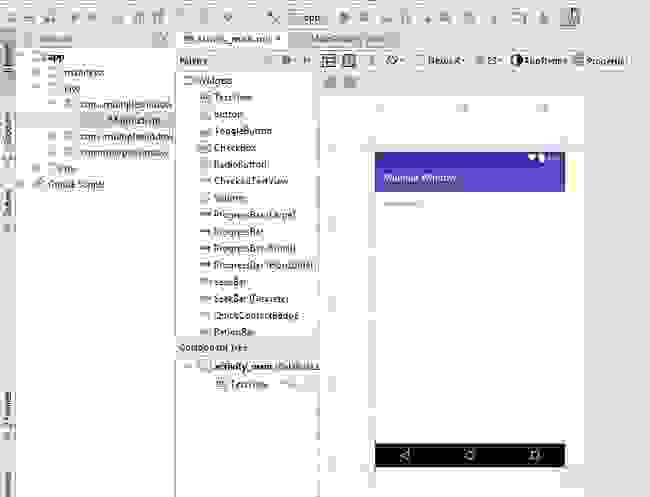Click the back icon on preview navigation bar

click(x=405, y=455)
